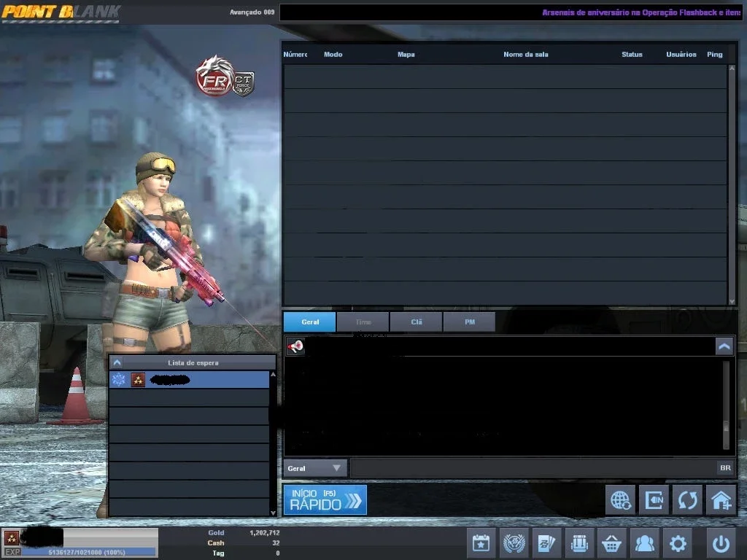Sort rooms by Ping column
This screenshot has height=560, width=747.
click(x=714, y=54)
